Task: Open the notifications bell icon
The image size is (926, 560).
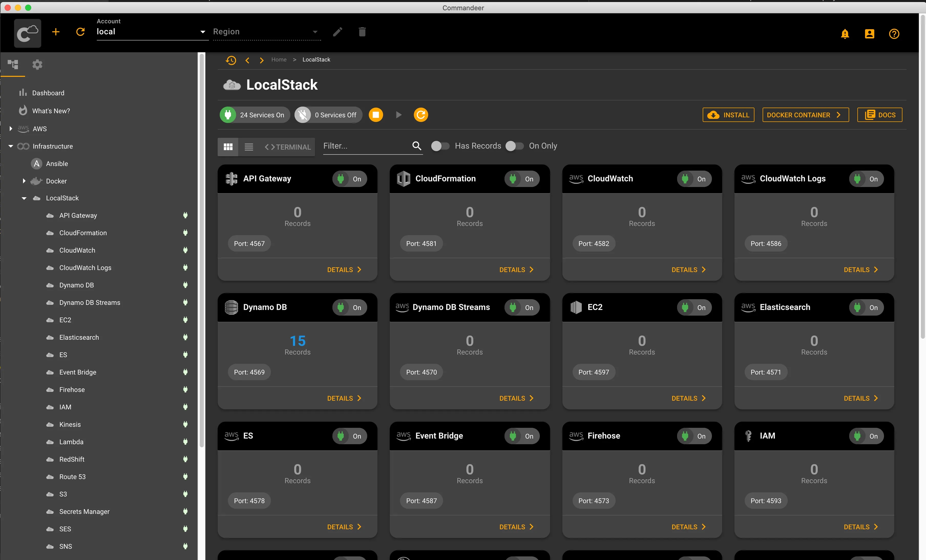Action: point(845,34)
